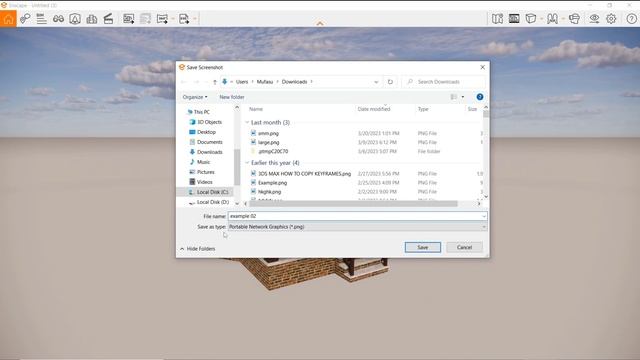The image size is (640, 360).
Task: Open dropdown arrow next to cube view icon
Action: point(541,19)
